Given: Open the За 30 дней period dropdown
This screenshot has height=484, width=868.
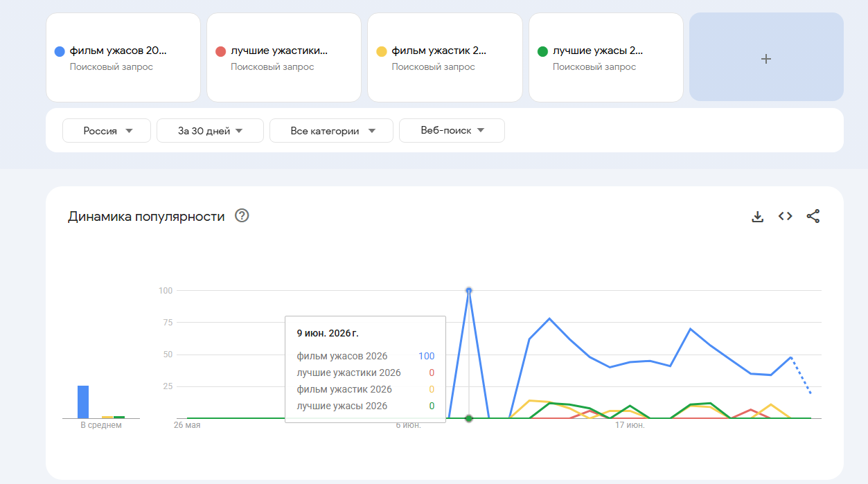Looking at the screenshot, I should [x=210, y=130].
